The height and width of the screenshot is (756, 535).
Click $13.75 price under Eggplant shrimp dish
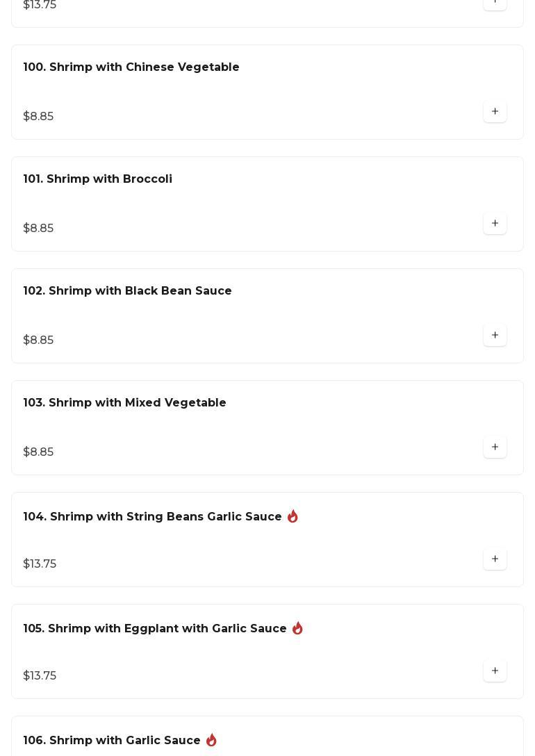click(40, 676)
